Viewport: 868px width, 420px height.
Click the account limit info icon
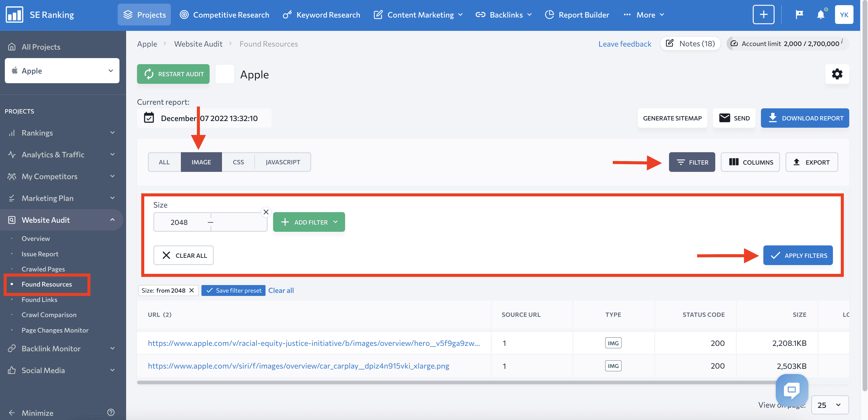842,41
